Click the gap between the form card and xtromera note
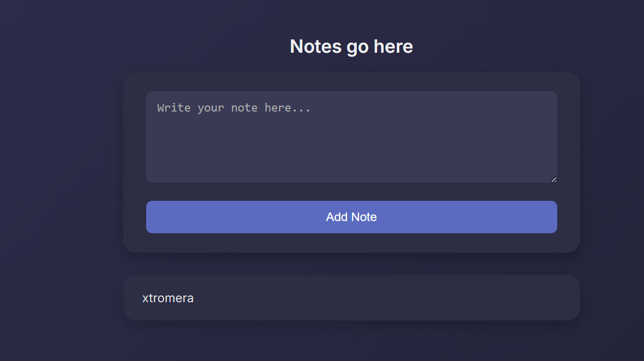644x361 pixels. click(351, 264)
